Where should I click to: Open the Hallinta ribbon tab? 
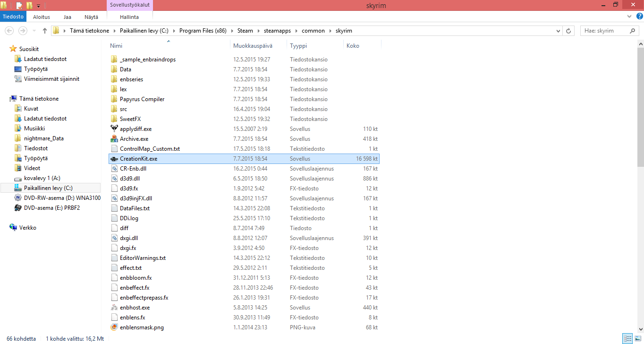pyautogui.click(x=130, y=17)
